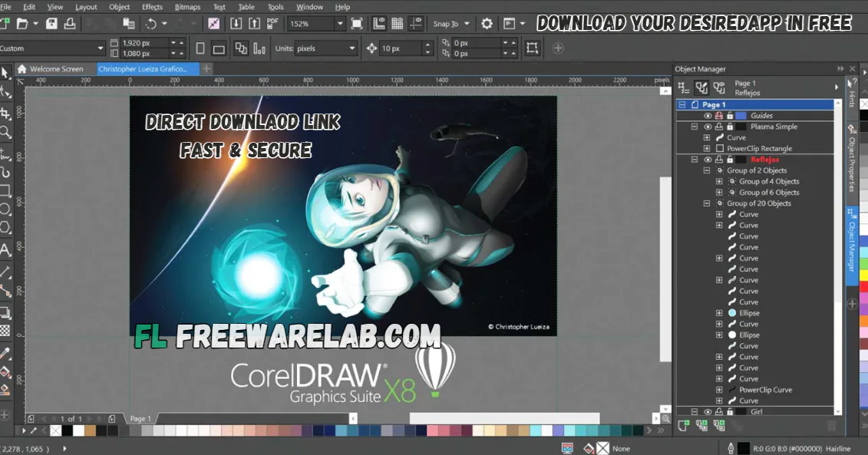Open the Options gear on the toolbar
868x455 pixels.
tap(487, 24)
